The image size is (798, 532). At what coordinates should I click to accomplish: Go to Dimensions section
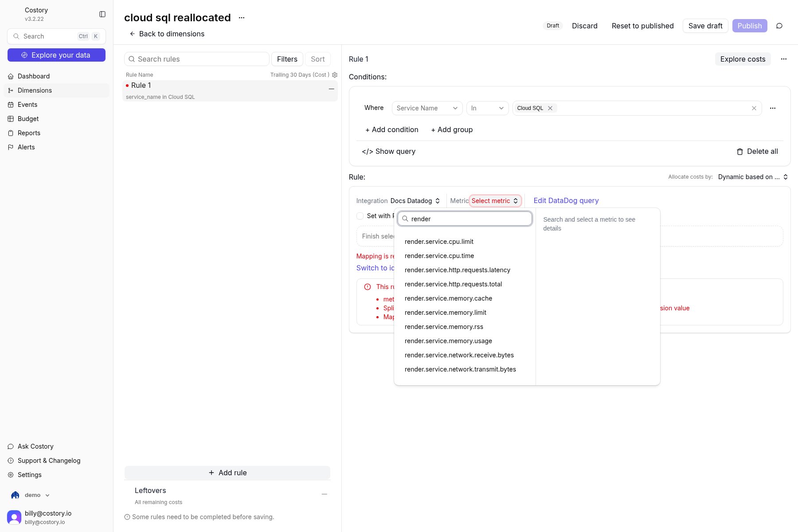(x=57, y=90)
